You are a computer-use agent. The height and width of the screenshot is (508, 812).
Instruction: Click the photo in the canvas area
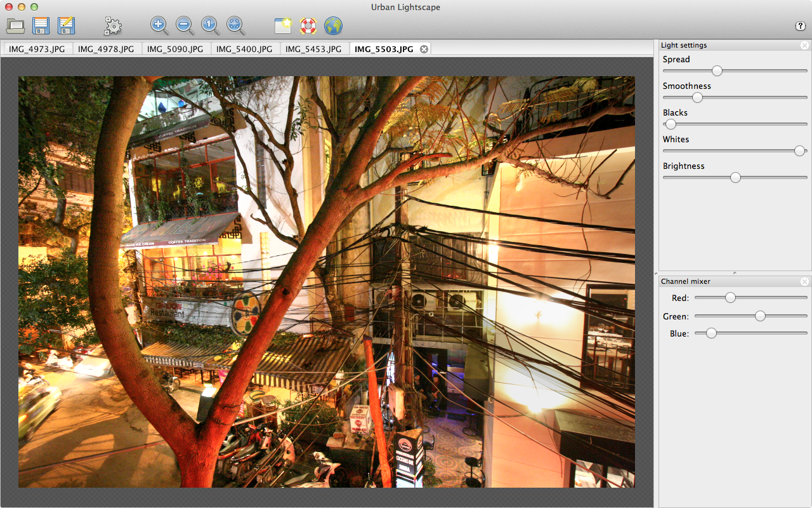pos(326,282)
